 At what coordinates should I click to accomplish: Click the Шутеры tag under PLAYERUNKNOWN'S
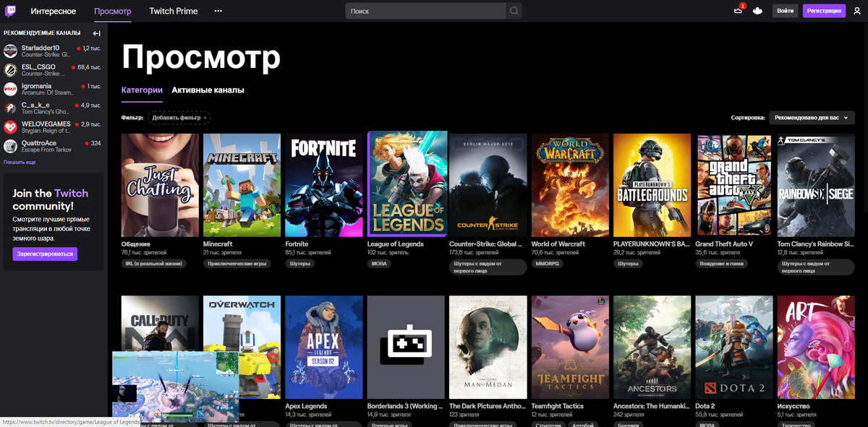point(628,264)
